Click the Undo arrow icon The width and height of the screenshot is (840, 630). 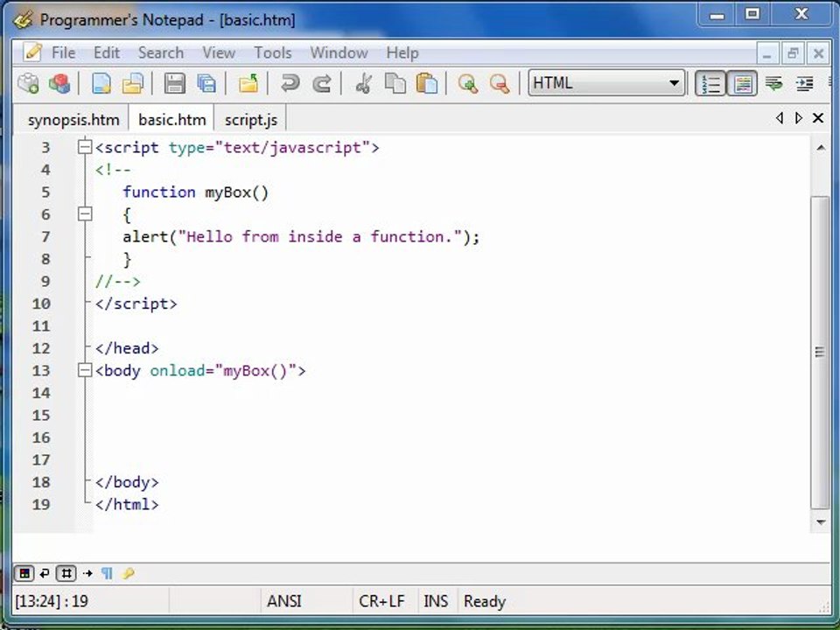click(290, 84)
